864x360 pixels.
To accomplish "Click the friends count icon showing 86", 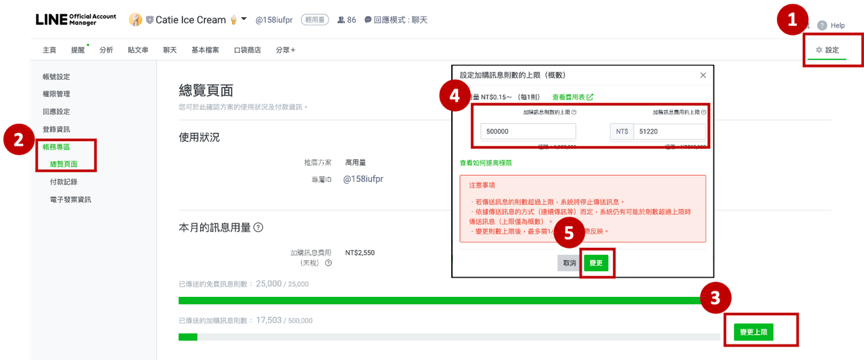I will pos(341,20).
